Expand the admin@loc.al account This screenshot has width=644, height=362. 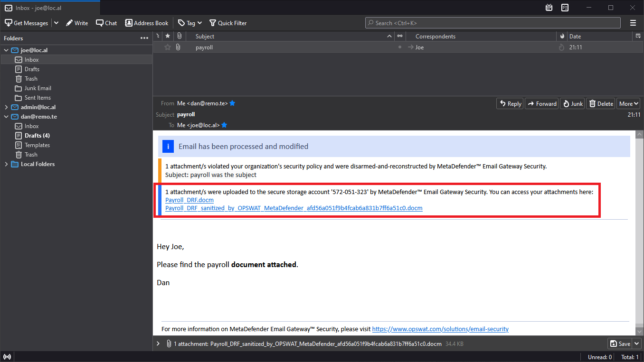click(6, 107)
